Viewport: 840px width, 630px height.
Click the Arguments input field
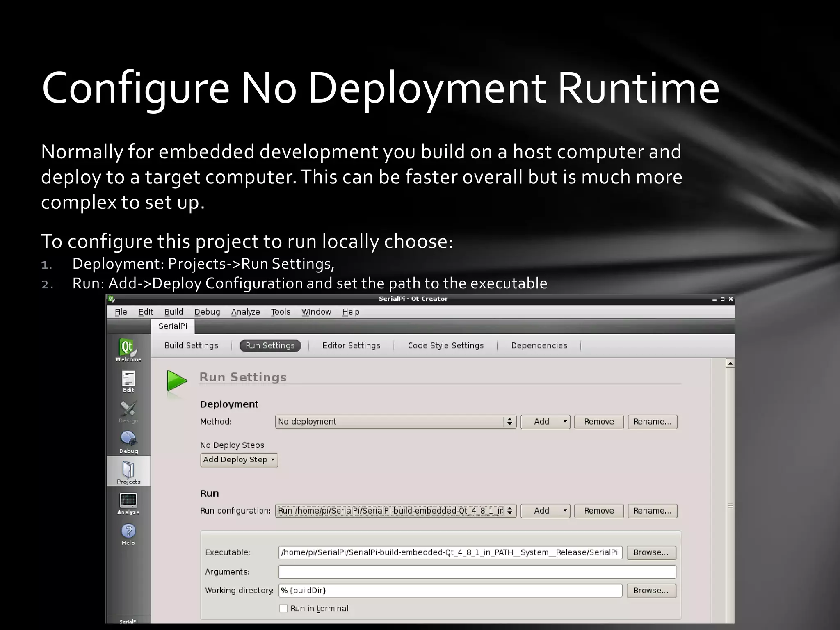click(477, 572)
